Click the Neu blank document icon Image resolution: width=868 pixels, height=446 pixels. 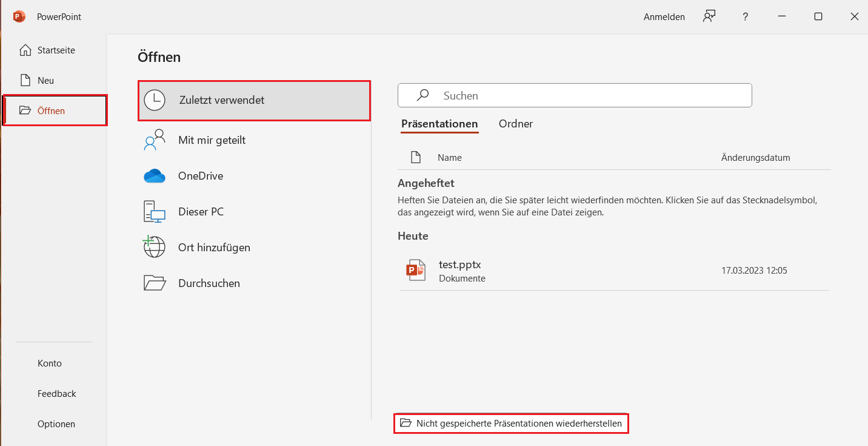point(25,80)
